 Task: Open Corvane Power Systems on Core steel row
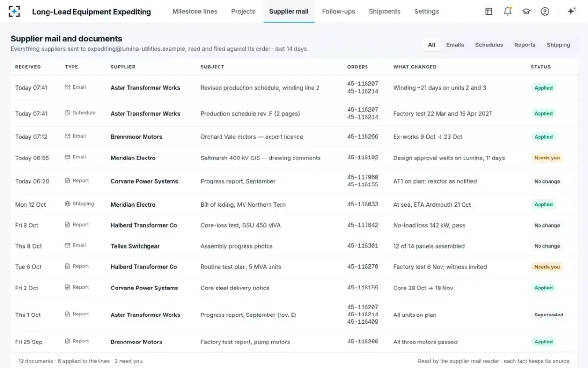(145, 288)
